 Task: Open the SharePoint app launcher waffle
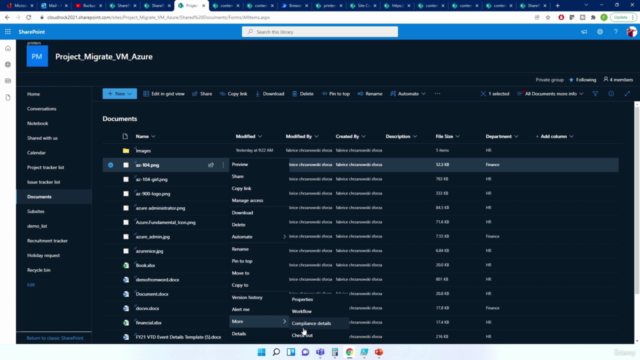[8, 32]
